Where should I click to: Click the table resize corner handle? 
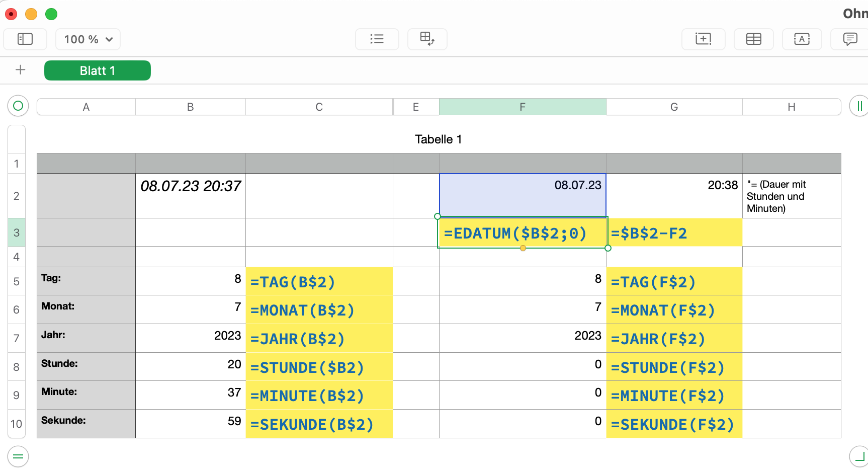pyautogui.click(x=859, y=456)
